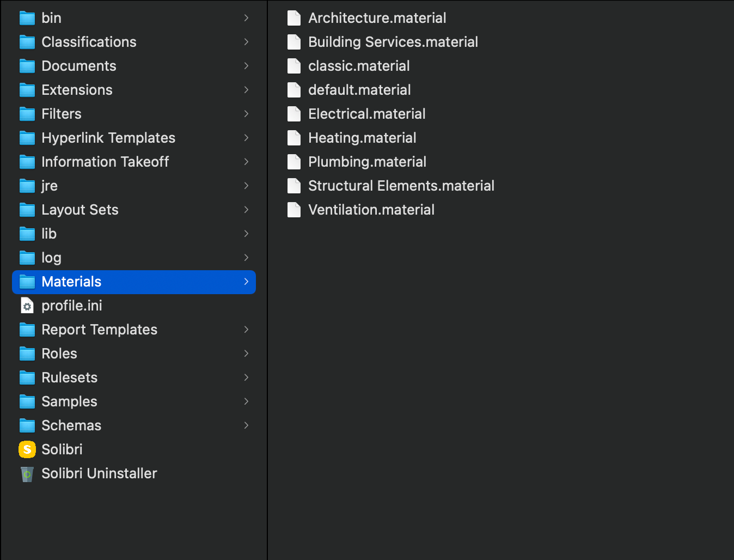Click the Ventilation.material file icon
Screen dimensions: 734x560
[294, 210]
